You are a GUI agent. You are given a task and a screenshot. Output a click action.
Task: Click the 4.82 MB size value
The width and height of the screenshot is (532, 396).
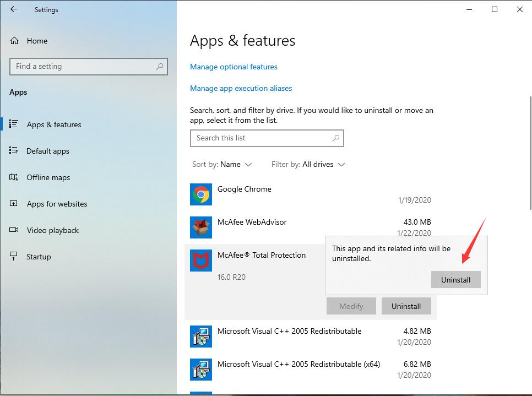click(417, 331)
